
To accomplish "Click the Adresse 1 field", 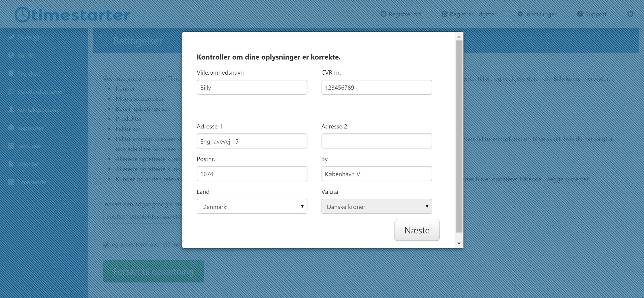I will click(x=252, y=141).
